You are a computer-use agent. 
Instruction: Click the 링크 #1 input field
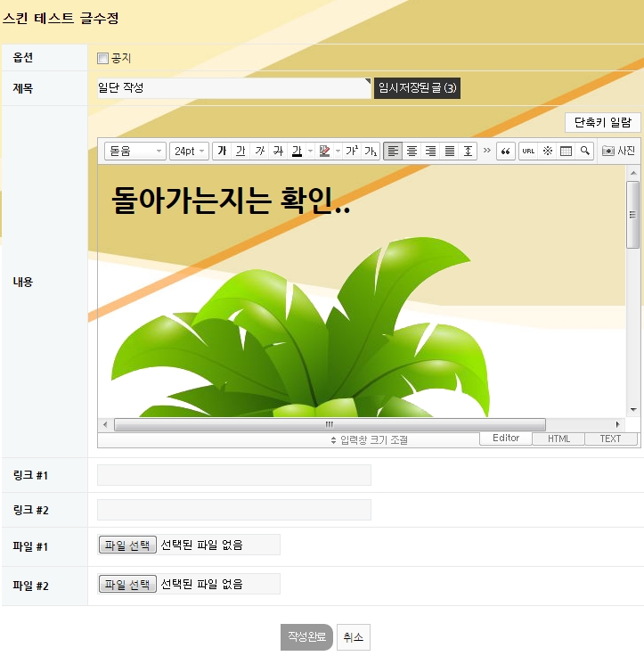point(234,475)
